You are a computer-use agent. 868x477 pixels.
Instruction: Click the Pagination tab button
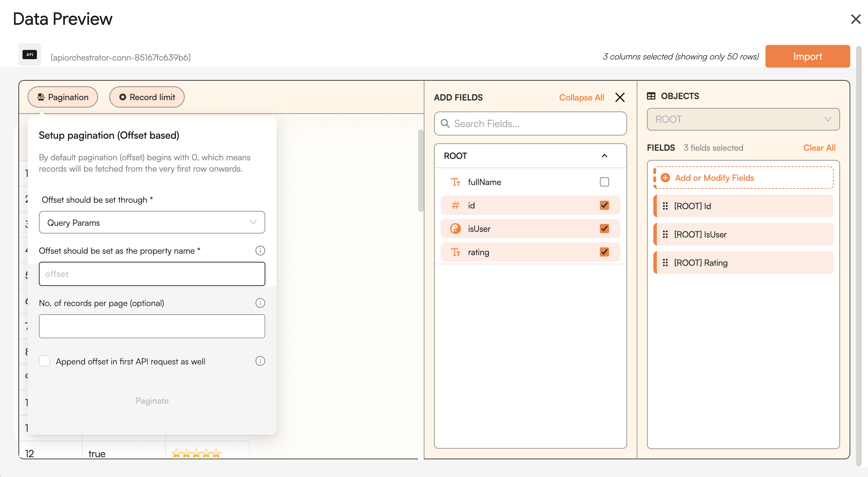pyautogui.click(x=63, y=97)
